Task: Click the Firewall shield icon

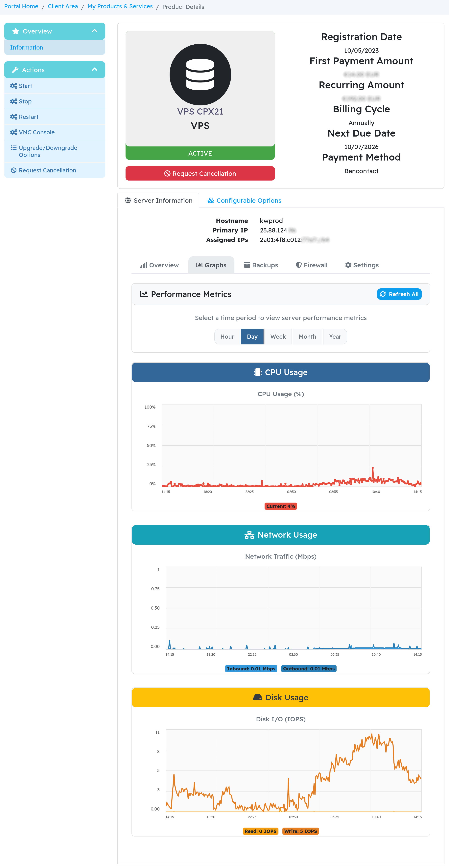Action: 299,265
